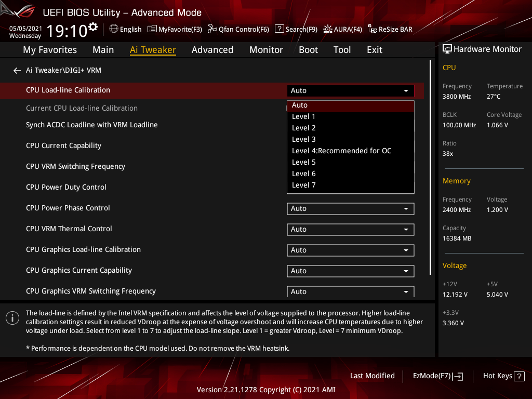Viewport: 532px width, 399px height.
Task: Click EzMode exit arrow icon
Action: point(458,376)
